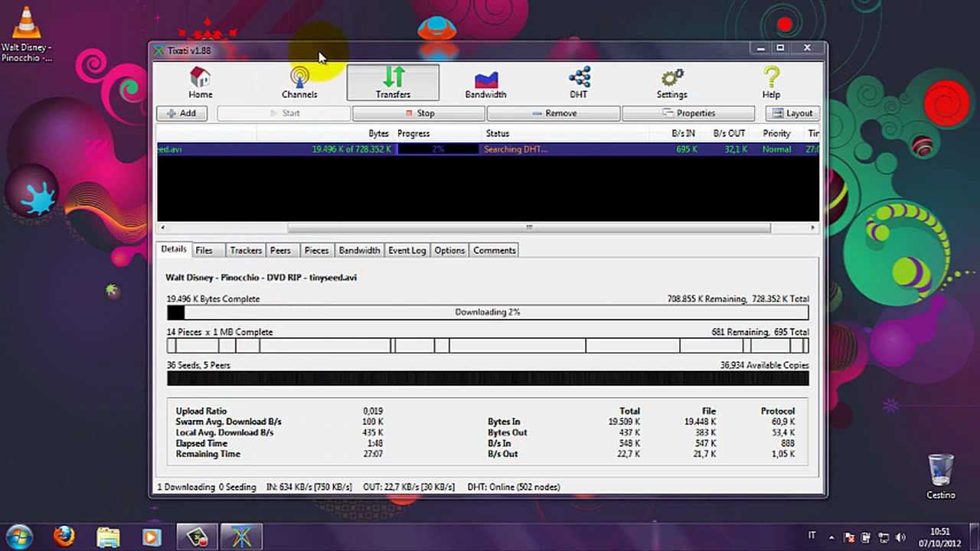
Task: Click the '36 Seeds, 5 Peers' label
Action: [198, 365]
